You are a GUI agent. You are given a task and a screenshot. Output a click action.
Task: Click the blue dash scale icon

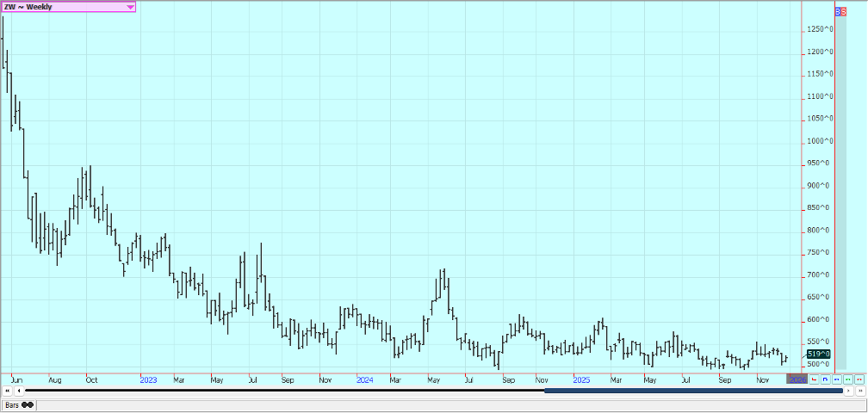click(836, 379)
